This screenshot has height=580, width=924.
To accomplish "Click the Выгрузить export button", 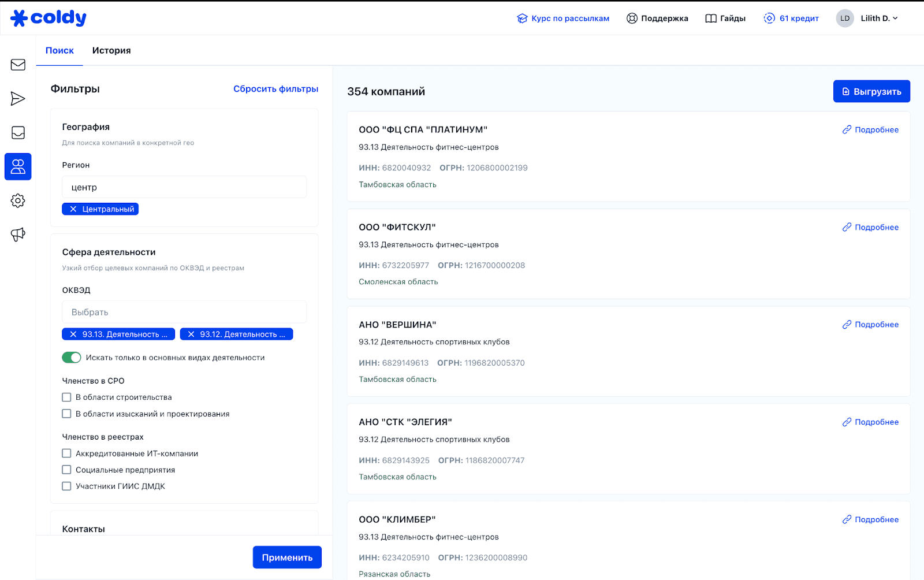I will tap(871, 91).
